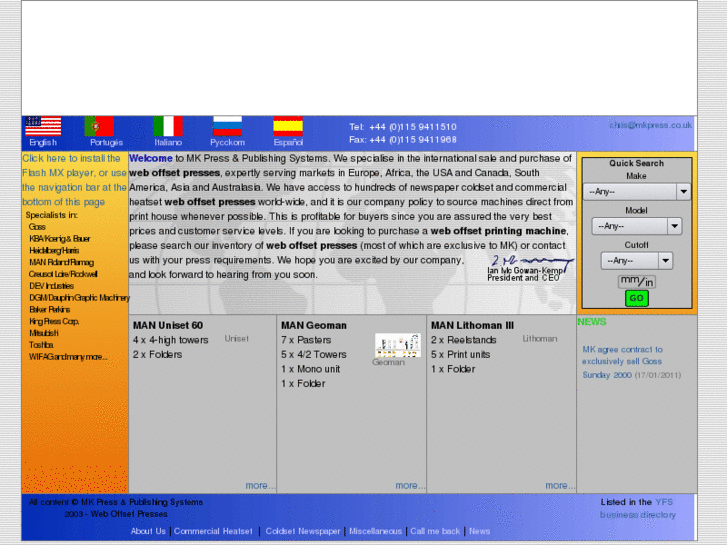Open the Lithoman image placeholder
727x545 pixels.
[540, 339]
